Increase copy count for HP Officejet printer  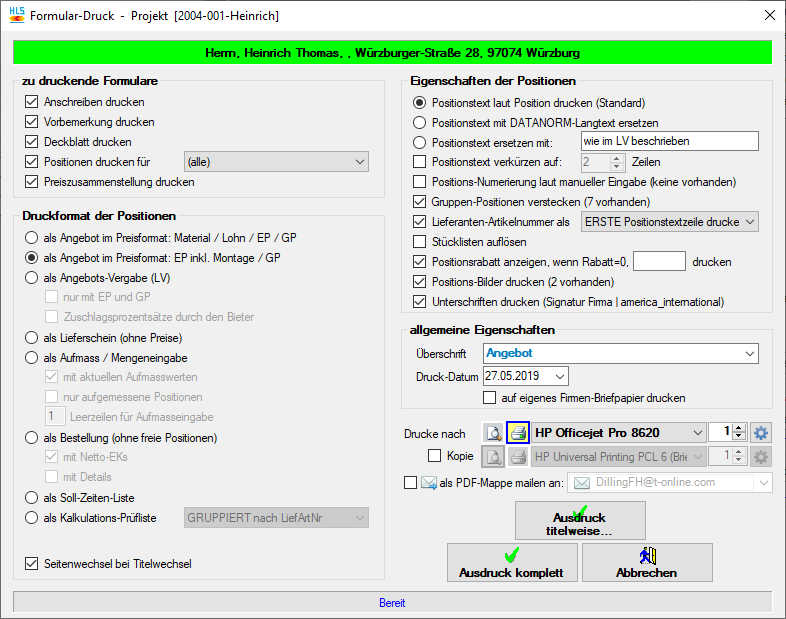pyautogui.click(x=739, y=428)
